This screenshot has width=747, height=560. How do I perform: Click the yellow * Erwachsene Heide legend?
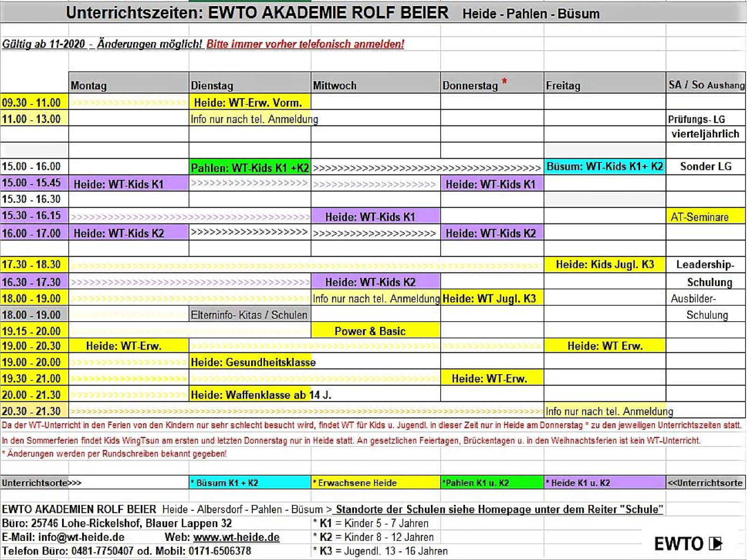click(x=376, y=483)
